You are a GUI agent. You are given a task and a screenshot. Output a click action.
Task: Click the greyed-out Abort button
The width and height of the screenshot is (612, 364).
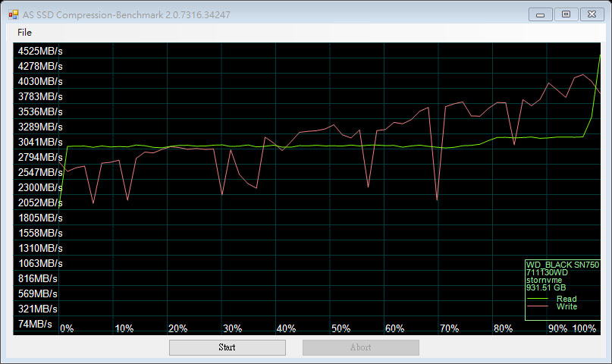[361, 347]
